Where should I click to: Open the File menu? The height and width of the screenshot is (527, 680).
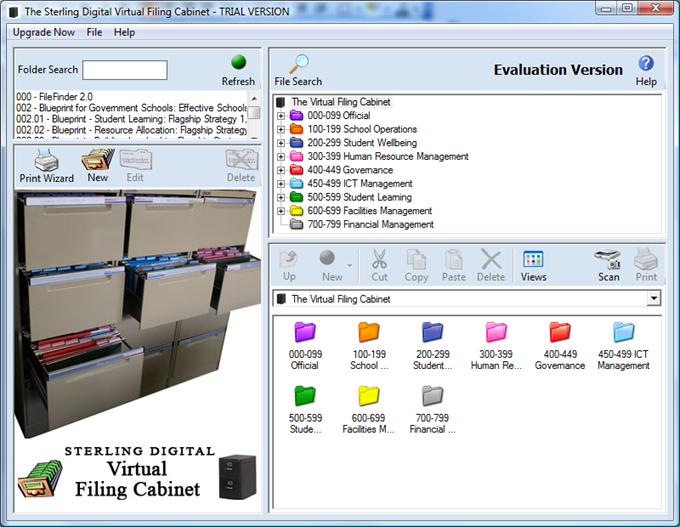click(94, 33)
